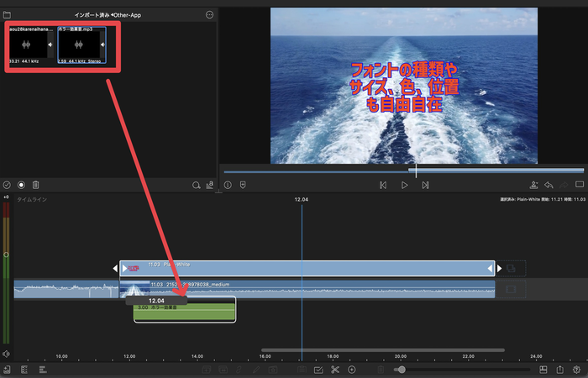Add a marker with the shield icon
The width and height of the screenshot is (588, 378).
point(243,185)
